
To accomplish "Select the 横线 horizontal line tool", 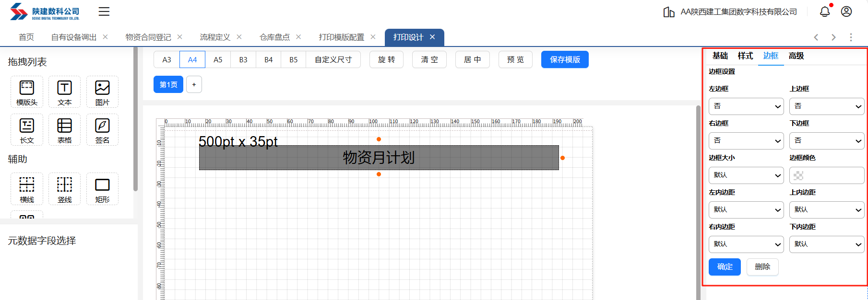I will (x=27, y=189).
